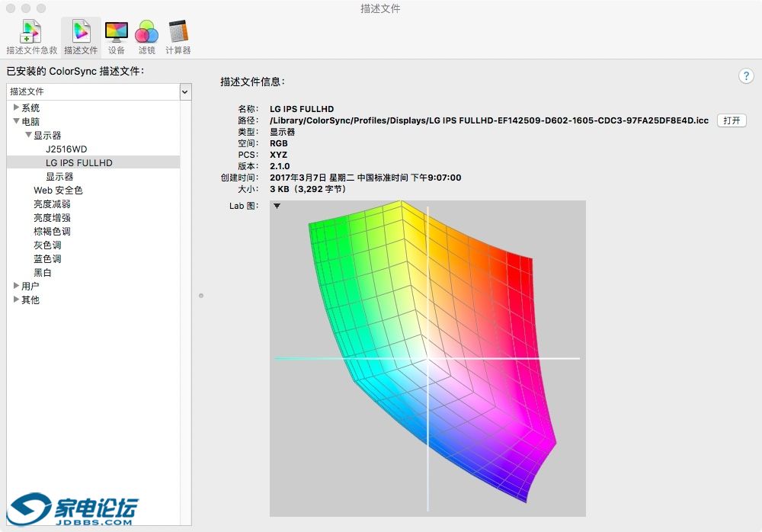The height and width of the screenshot is (532, 762).
Task: Select the Web 安全色 profile
Action: (x=58, y=191)
